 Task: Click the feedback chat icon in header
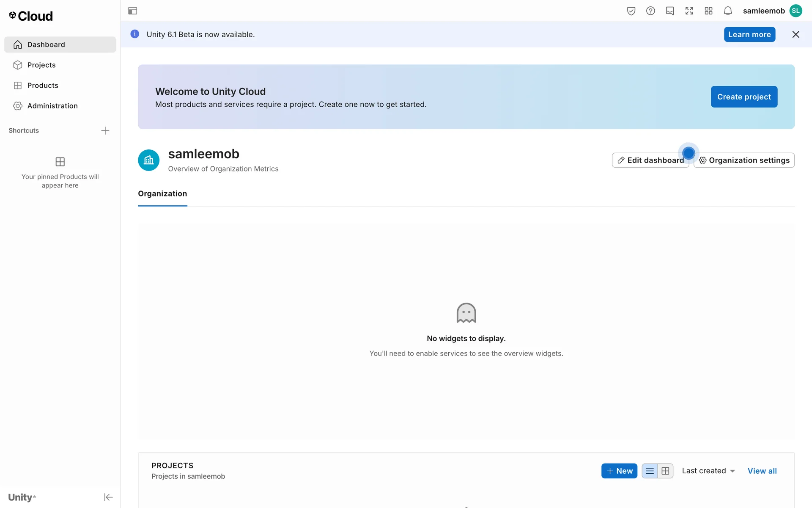(670, 11)
